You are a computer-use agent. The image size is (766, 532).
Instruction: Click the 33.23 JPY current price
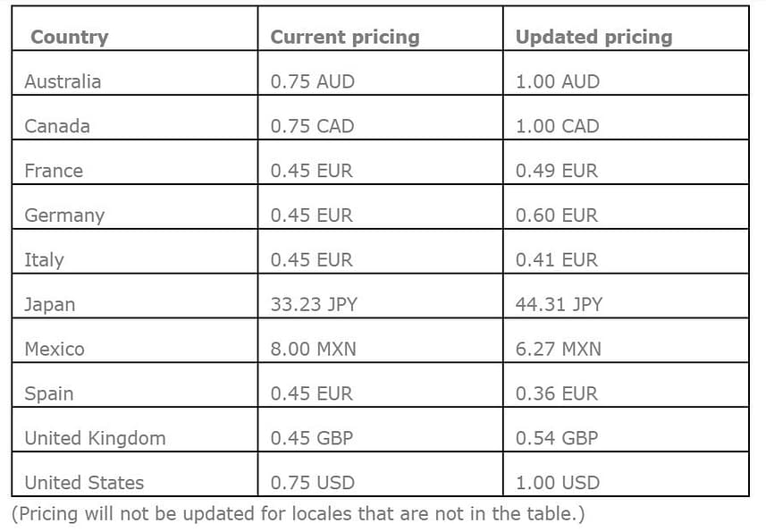point(314,305)
